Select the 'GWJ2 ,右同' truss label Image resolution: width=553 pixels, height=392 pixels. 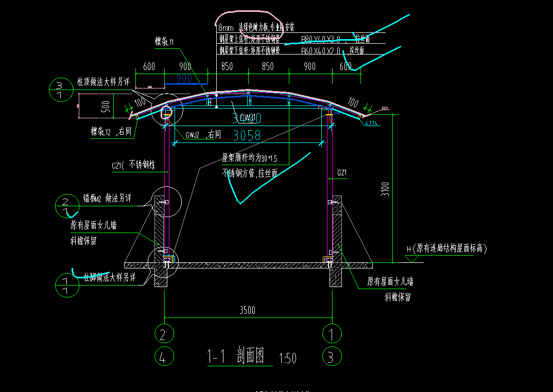click(x=203, y=134)
